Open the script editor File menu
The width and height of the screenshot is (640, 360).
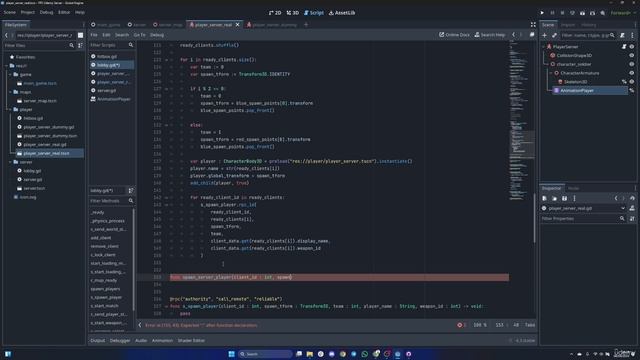(x=94, y=35)
